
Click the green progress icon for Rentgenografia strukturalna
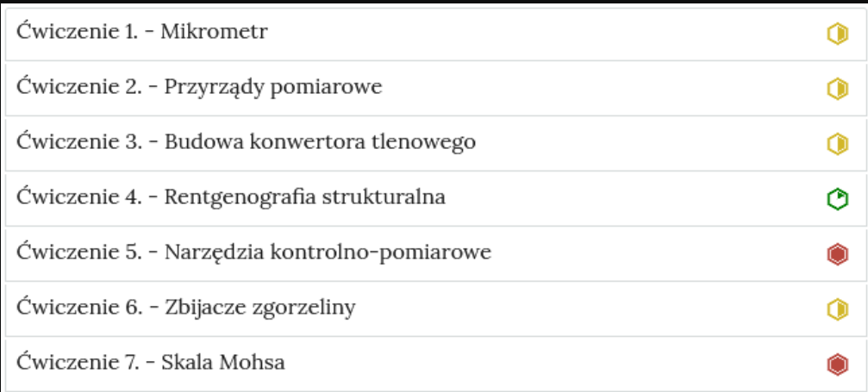click(x=837, y=199)
